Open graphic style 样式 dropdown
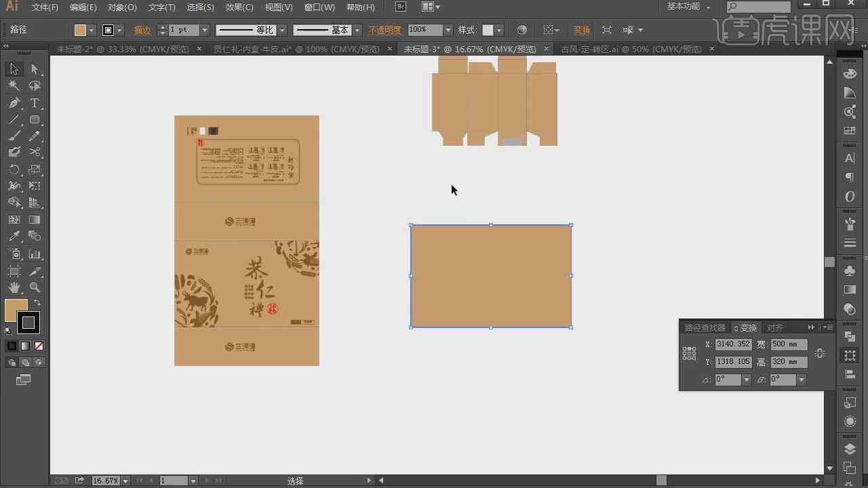868x488 pixels. (x=499, y=30)
